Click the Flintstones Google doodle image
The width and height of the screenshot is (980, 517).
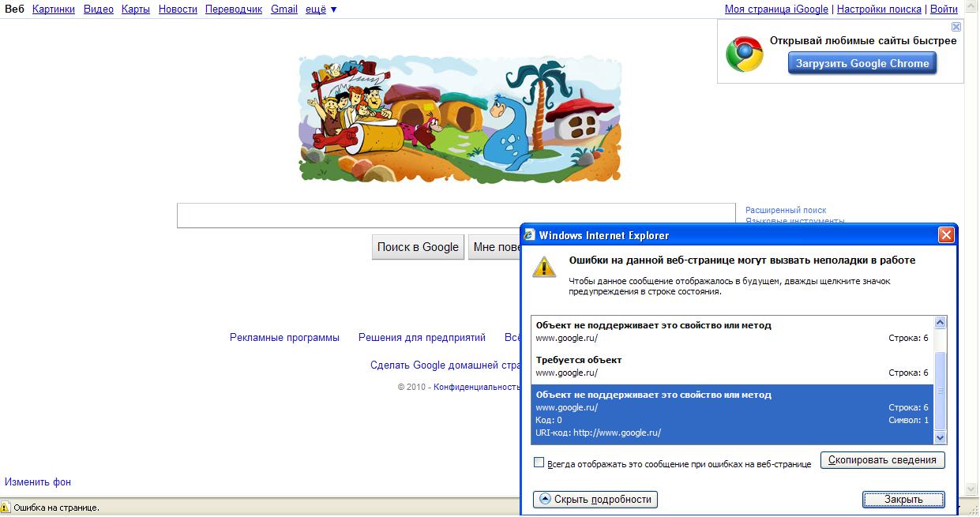point(460,119)
